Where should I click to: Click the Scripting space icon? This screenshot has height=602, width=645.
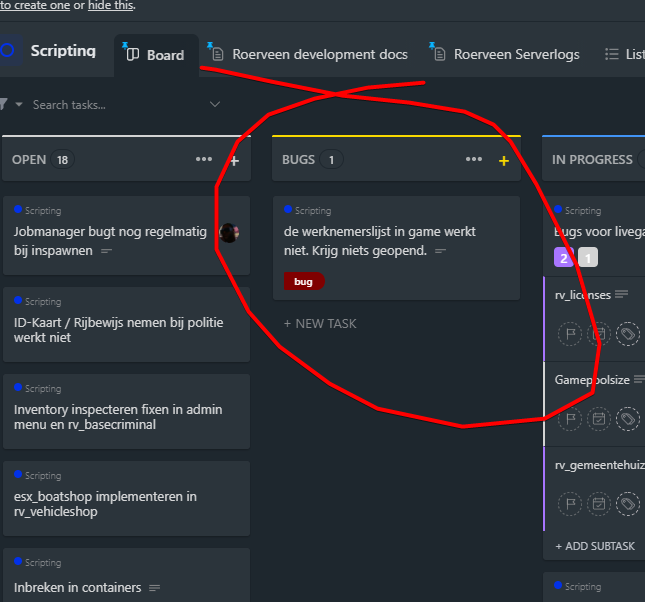point(8,51)
